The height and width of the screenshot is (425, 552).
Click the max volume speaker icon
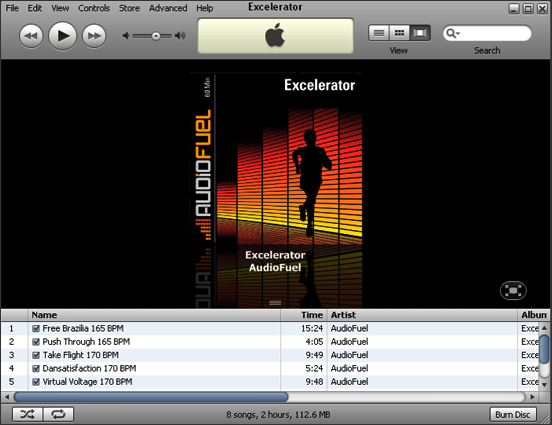[180, 36]
